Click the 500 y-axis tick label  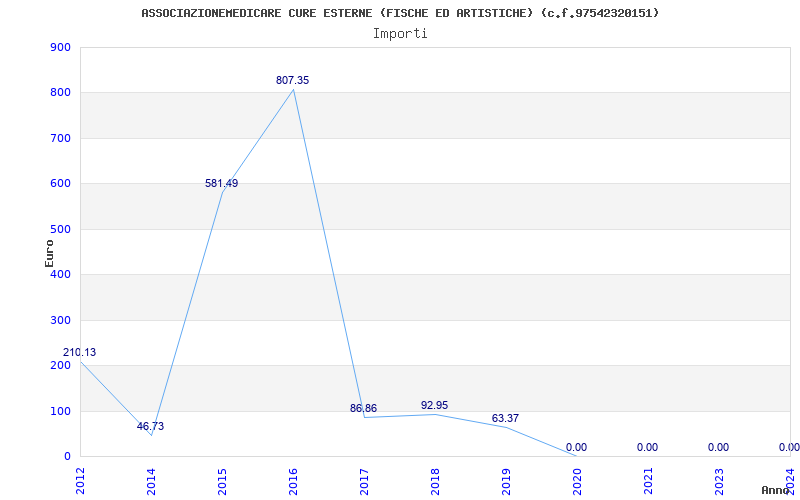(60, 229)
